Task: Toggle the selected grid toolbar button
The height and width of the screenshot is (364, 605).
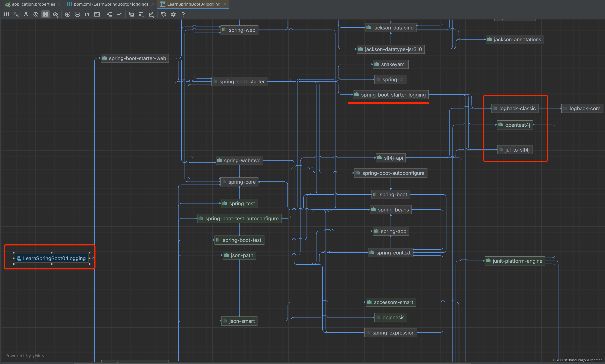Action: (45, 14)
